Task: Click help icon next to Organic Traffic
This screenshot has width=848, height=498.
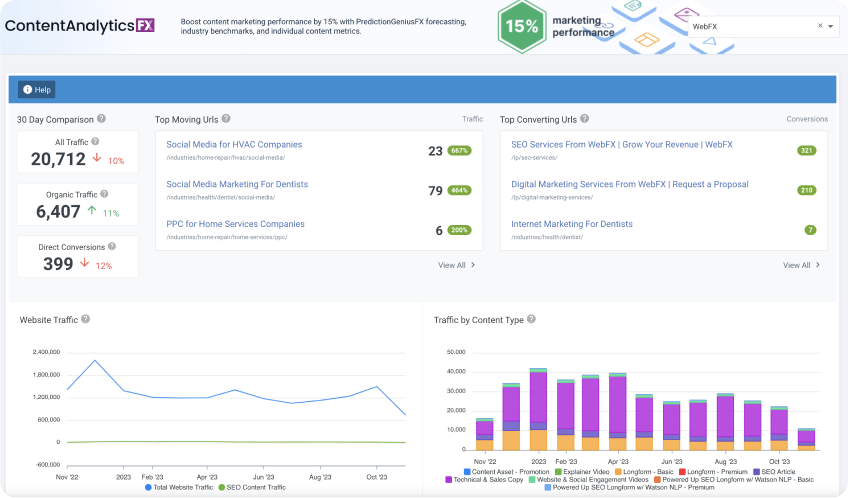Action: pyautogui.click(x=104, y=194)
